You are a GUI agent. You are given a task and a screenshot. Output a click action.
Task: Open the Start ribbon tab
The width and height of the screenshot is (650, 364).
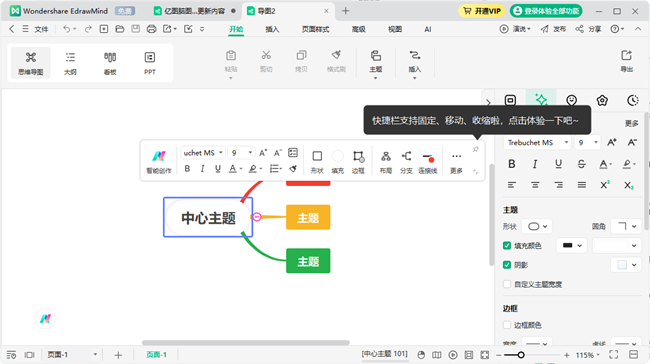point(236,29)
